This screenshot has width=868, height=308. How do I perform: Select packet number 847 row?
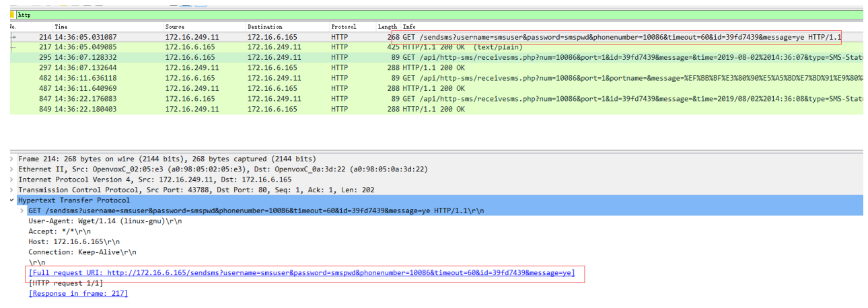[x=437, y=98]
